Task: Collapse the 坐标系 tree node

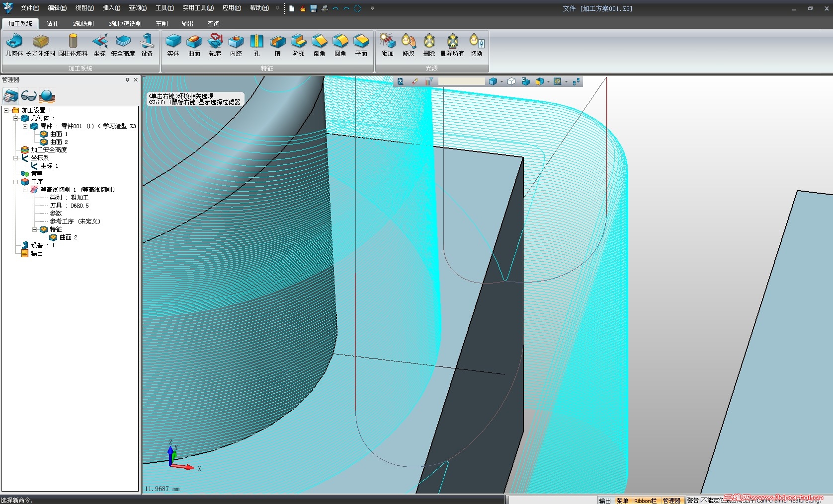Action: click(16, 158)
